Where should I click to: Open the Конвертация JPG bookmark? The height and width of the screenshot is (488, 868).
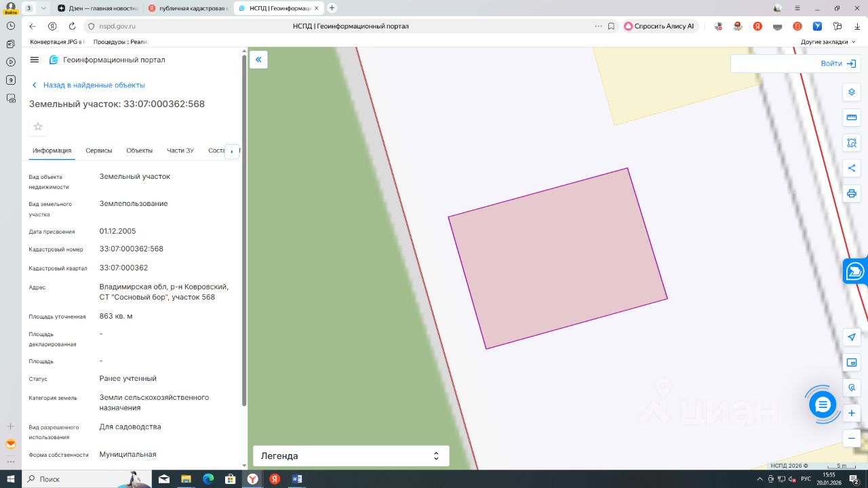click(56, 42)
